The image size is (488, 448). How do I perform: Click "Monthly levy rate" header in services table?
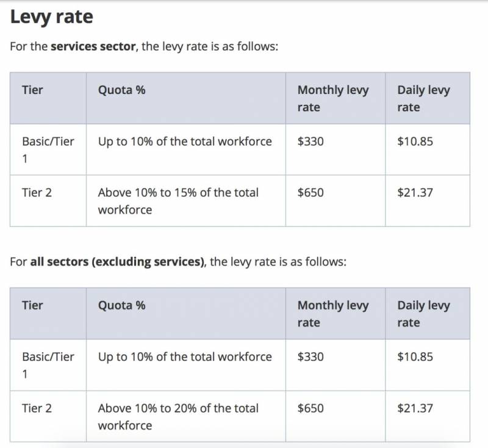[x=333, y=98]
